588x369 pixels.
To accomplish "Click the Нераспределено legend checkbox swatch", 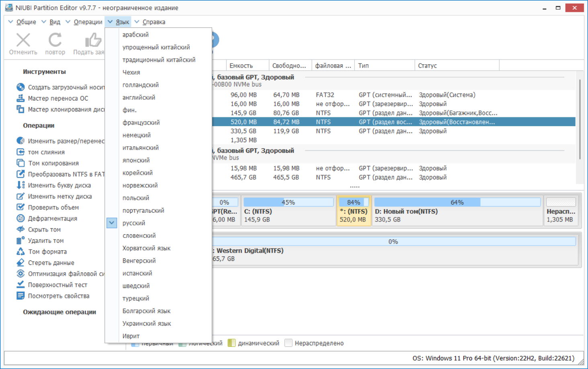I will pos(288,343).
